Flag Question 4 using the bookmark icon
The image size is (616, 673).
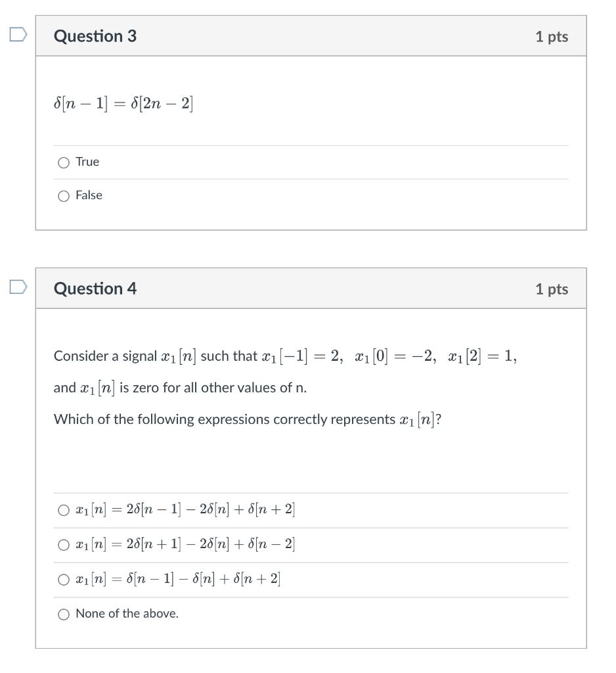click(19, 288)
